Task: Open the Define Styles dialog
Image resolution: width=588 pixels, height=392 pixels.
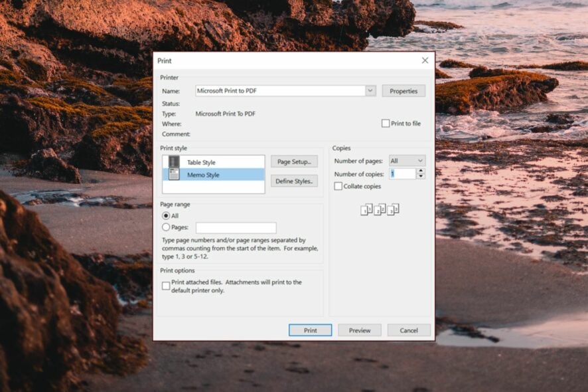Action: [295, 181]
